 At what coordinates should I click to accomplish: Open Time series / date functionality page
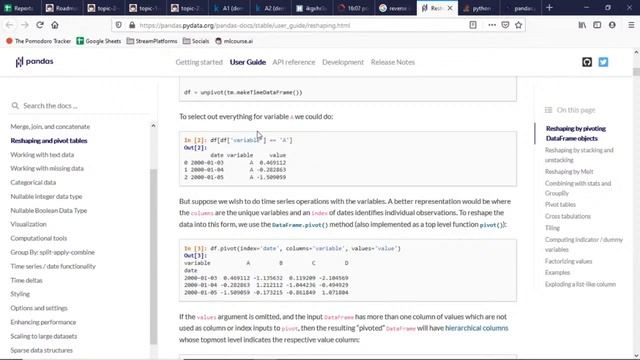click(x=53, y=266)
